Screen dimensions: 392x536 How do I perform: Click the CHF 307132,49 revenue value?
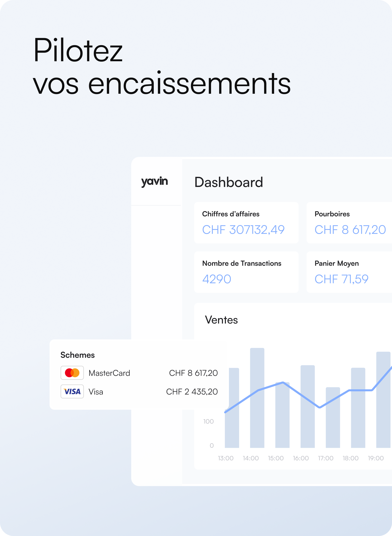(x=243, y=230)
